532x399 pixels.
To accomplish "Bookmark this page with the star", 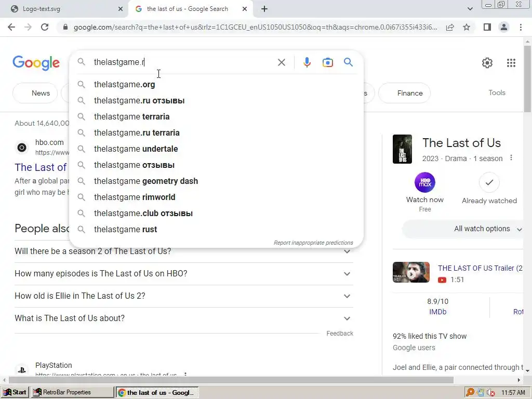I will point(467,27).
